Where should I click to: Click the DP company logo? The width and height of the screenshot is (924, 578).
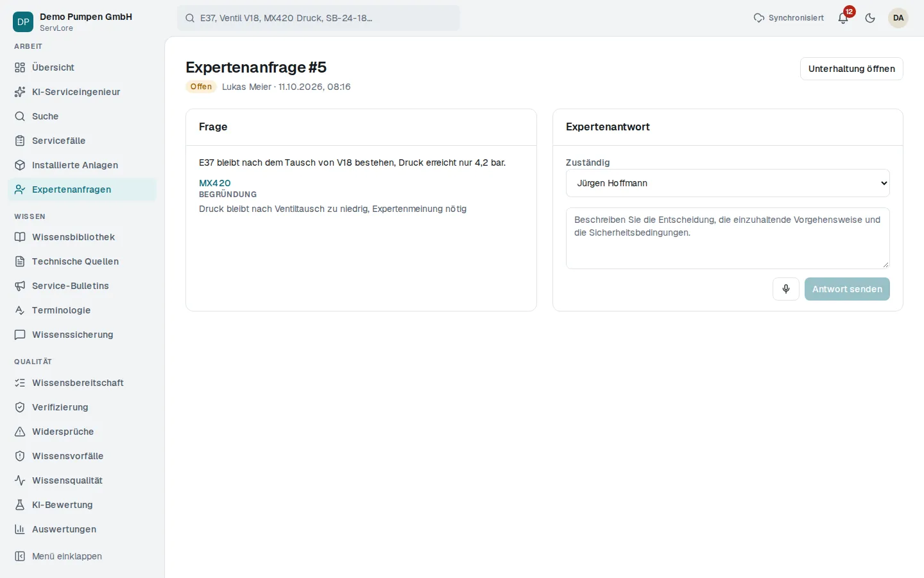pos(23,22)
